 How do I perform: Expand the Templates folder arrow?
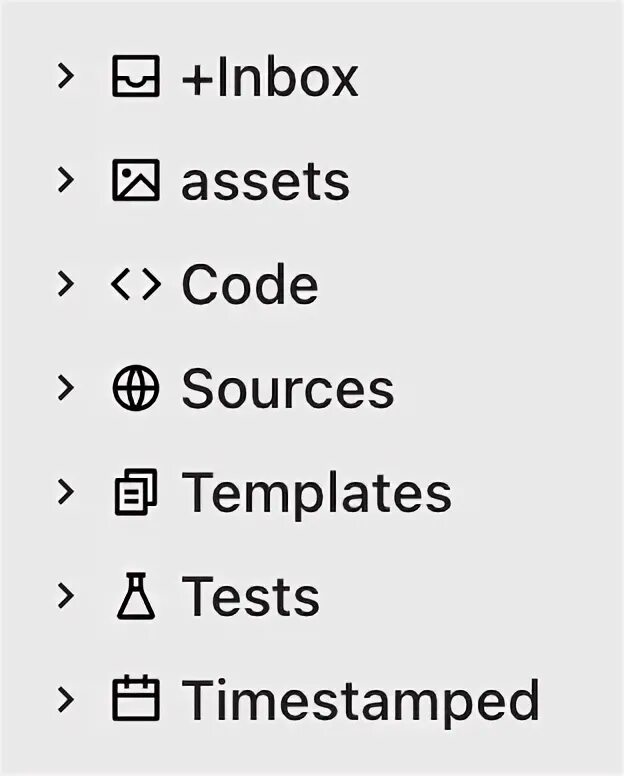tap(65, 492)
